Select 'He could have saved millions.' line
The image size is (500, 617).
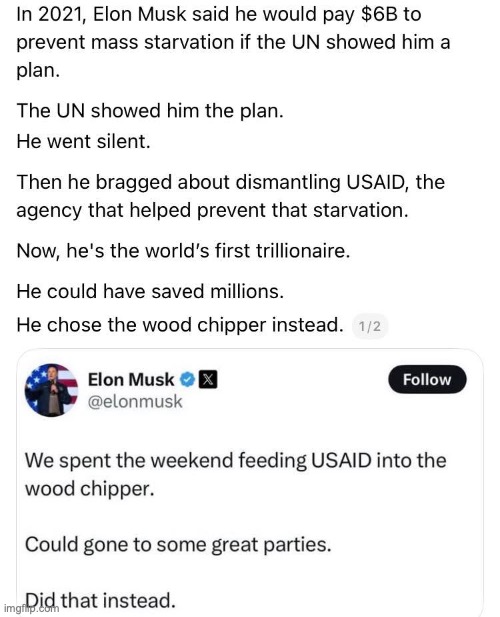coord(150,292)
